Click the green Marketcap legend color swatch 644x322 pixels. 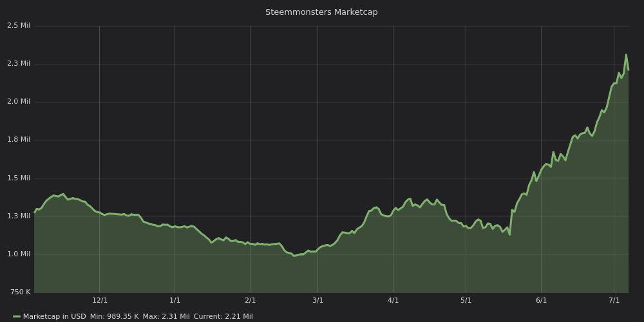click(17, 317)
